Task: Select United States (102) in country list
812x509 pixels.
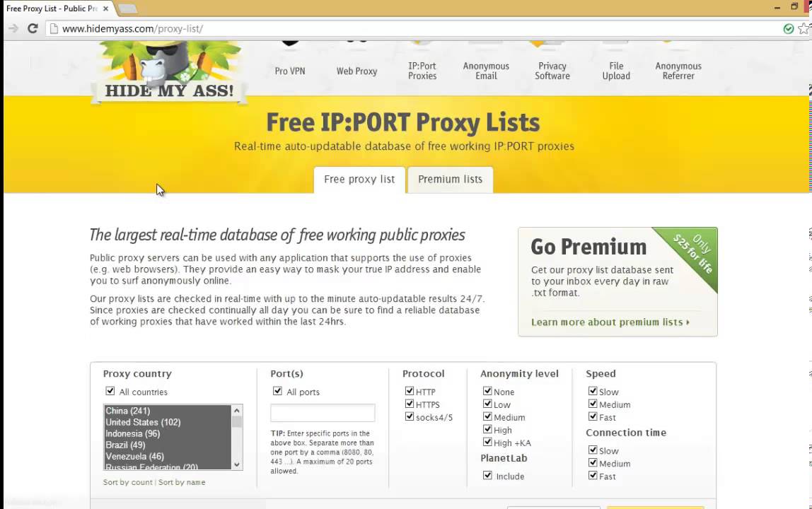Action: point(167,422)
